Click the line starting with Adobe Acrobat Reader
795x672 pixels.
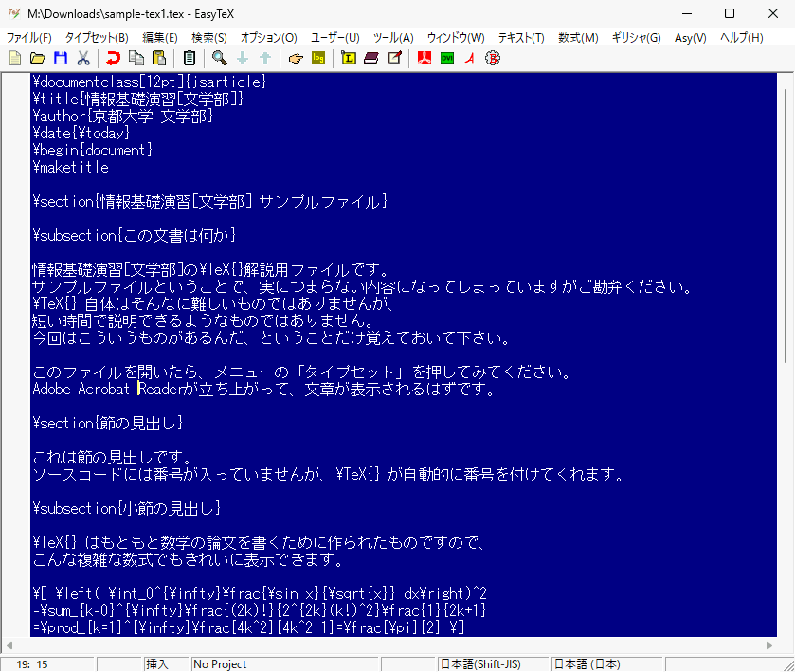coord(263,389)
